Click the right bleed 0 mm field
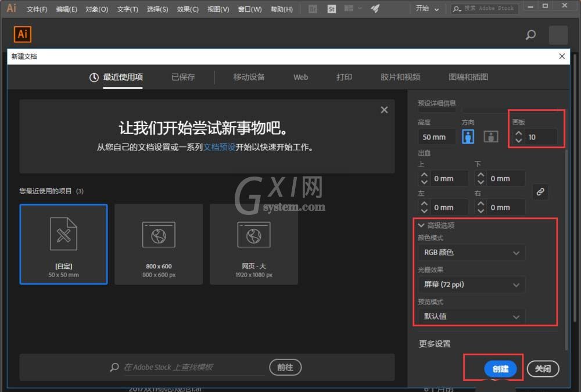The width and height of the screenshot is (581, 392). pos(507,207)
